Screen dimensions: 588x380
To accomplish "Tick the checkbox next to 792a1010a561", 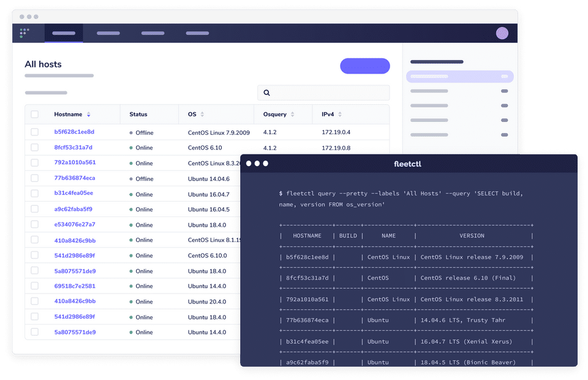I will [34, 163].
